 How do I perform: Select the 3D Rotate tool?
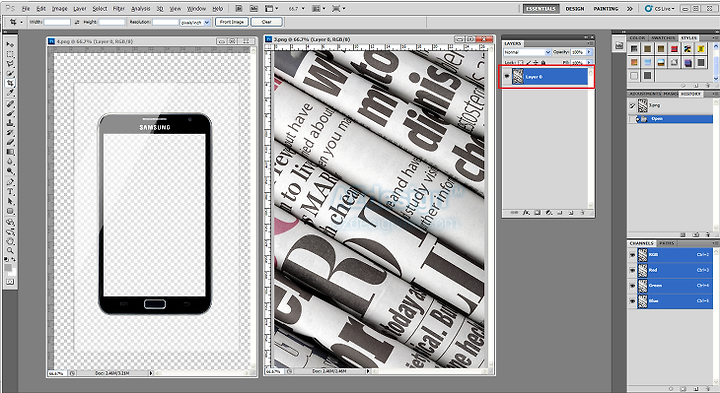point(10,222)
